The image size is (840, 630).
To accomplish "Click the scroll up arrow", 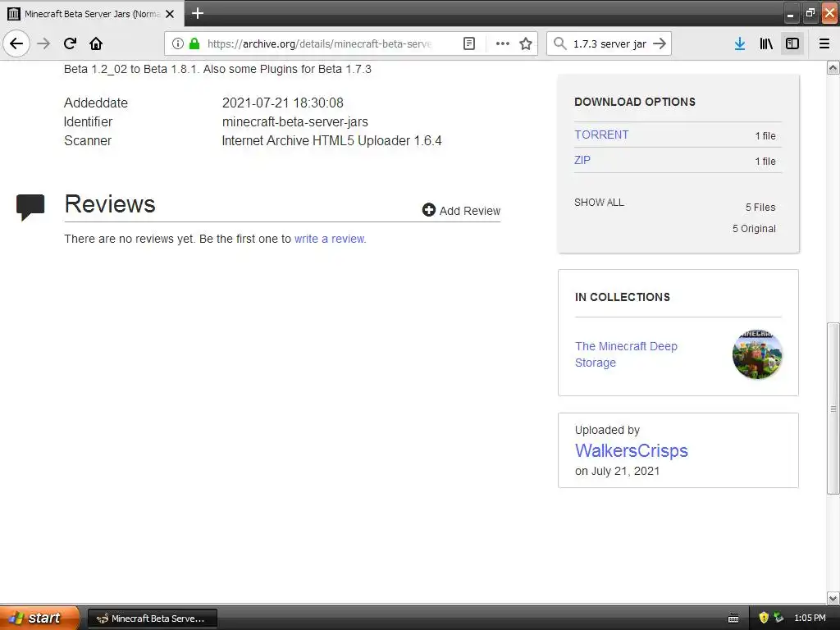I will tap(833, 67).
